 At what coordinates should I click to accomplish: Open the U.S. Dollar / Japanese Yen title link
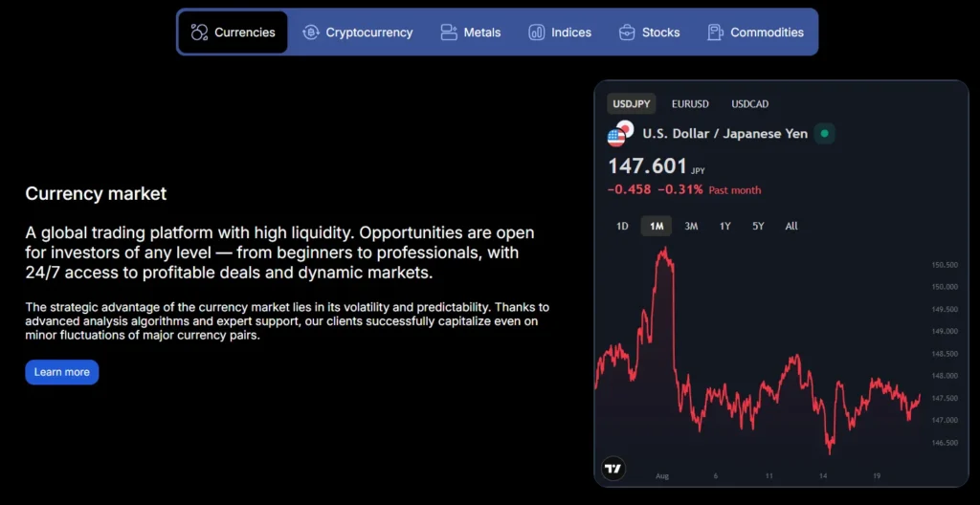point(724,134)
